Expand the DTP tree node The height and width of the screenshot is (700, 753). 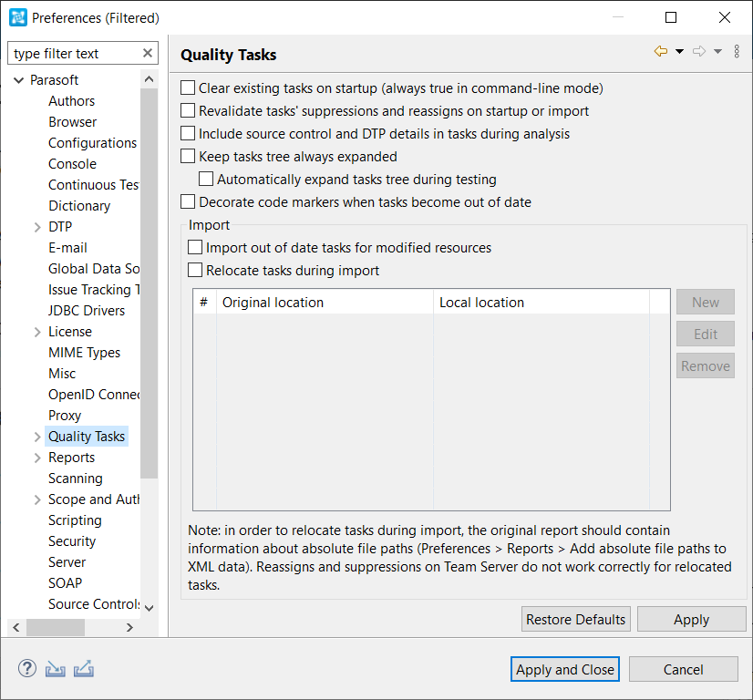pos(37,227)
